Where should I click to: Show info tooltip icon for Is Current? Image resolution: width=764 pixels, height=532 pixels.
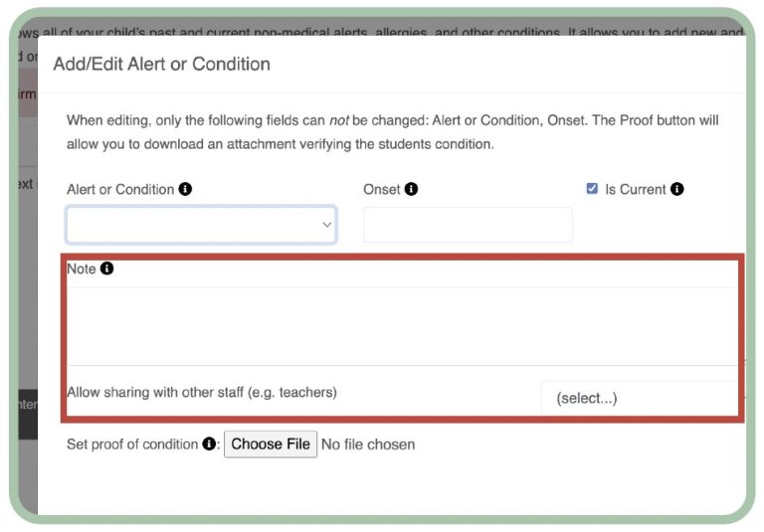677,189
